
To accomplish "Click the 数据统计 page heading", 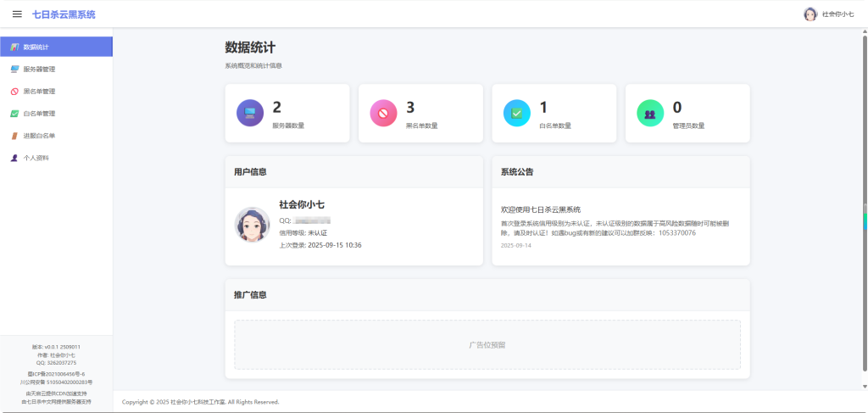I will [x=250, y=47].
